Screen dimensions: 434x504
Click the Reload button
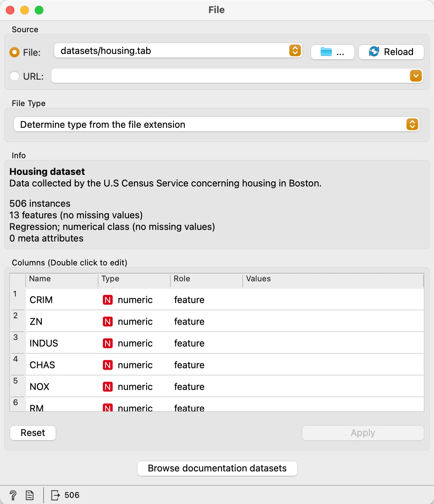pos(391,52)
